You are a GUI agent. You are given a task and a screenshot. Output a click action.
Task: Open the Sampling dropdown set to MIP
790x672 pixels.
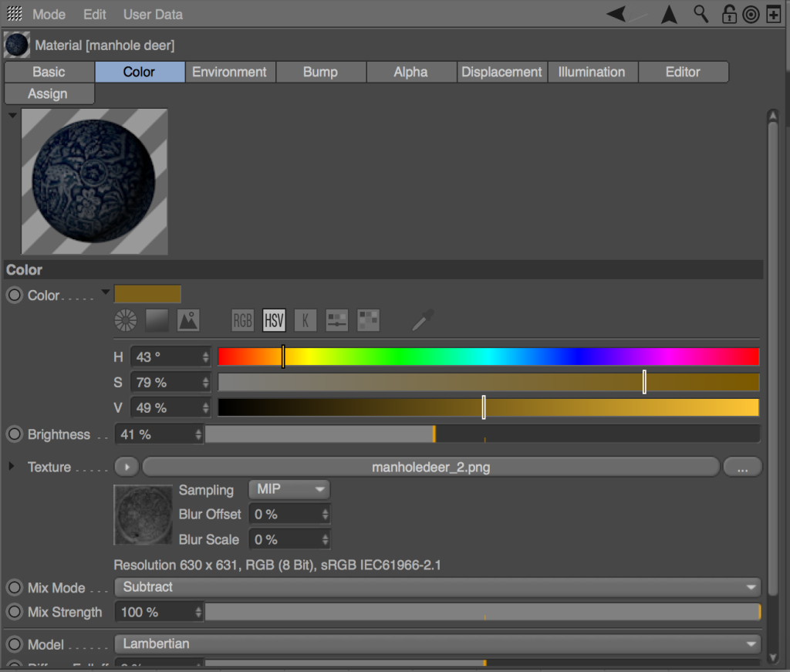(x=289, y=488)
